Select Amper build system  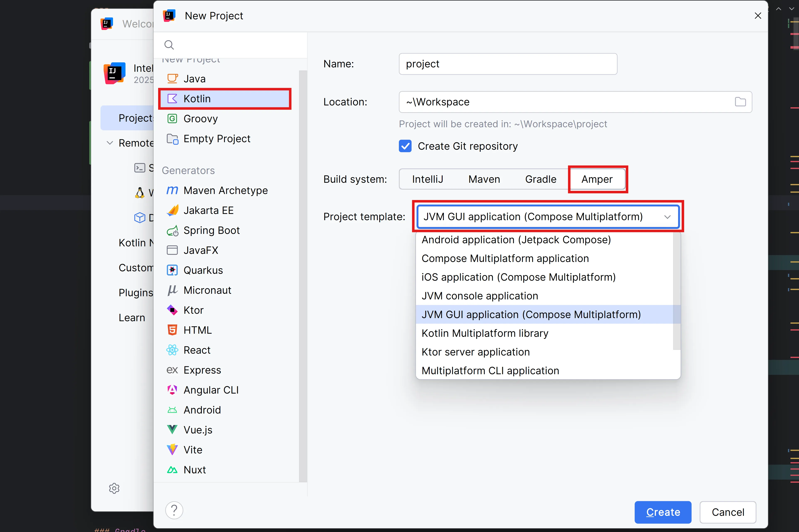pyautogui.click(x=597, y=179)
